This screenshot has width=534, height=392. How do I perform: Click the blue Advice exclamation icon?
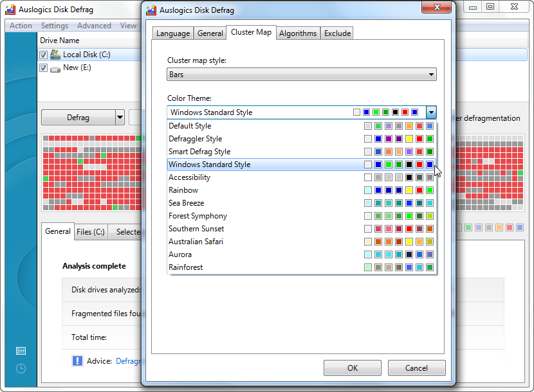point(77,361)
